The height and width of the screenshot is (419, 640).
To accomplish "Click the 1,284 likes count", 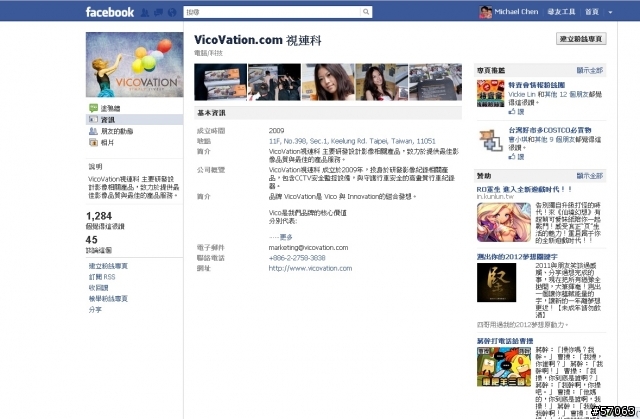I will (x=99, y=216).
